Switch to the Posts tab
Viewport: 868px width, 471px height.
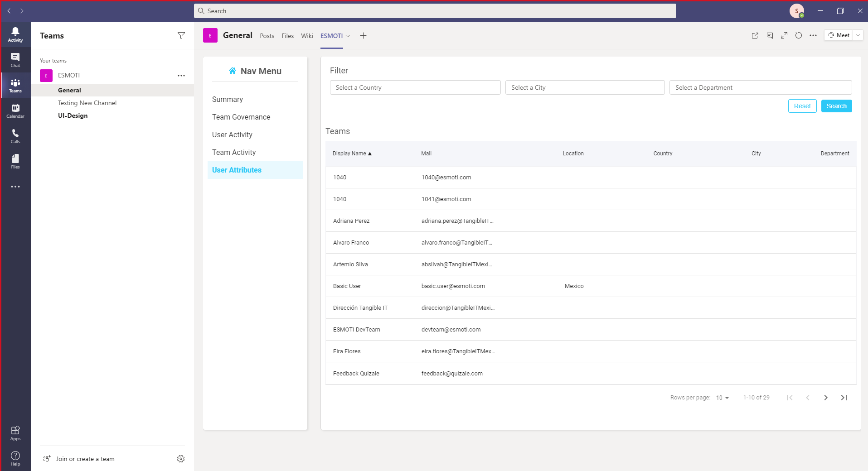(x=267, y=36)
